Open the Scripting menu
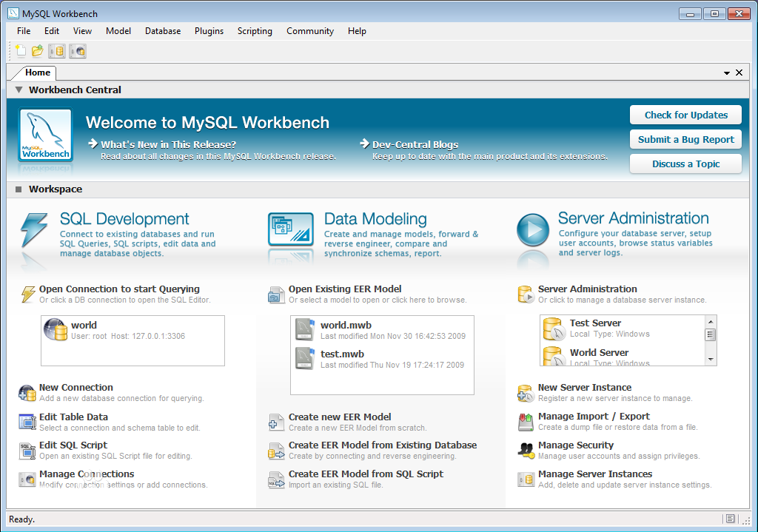Viewport: 758px width, 532px height. click(255, 31)
